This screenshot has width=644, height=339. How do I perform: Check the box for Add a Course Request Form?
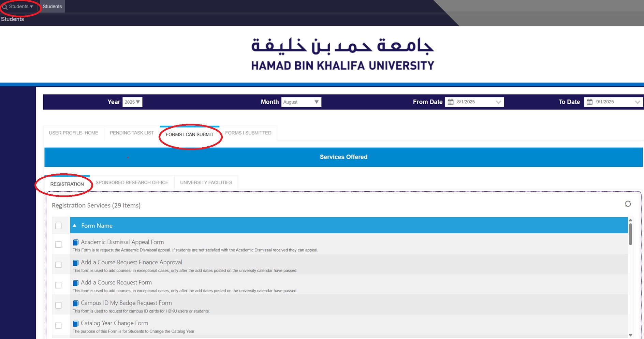[58, 285]
